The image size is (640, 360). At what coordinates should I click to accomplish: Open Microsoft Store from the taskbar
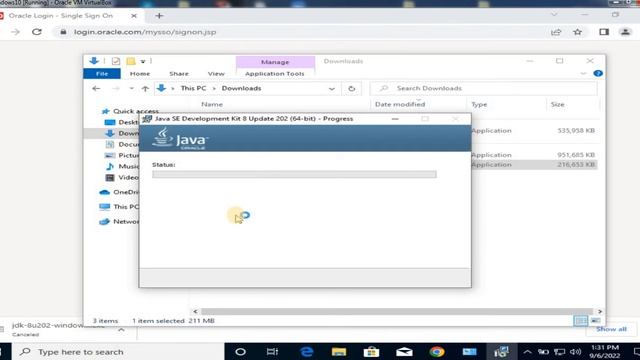pyautogui.click(x=371, y=351)
